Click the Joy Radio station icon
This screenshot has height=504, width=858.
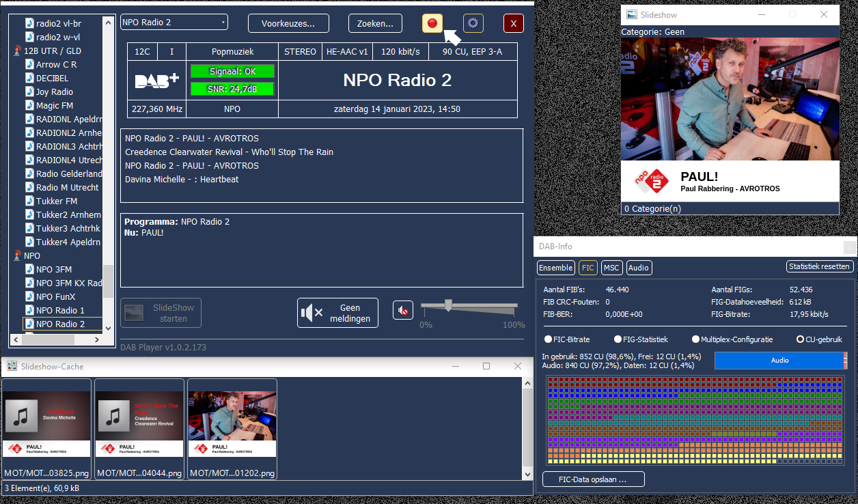pyautogui.click(x=29, y=92)
